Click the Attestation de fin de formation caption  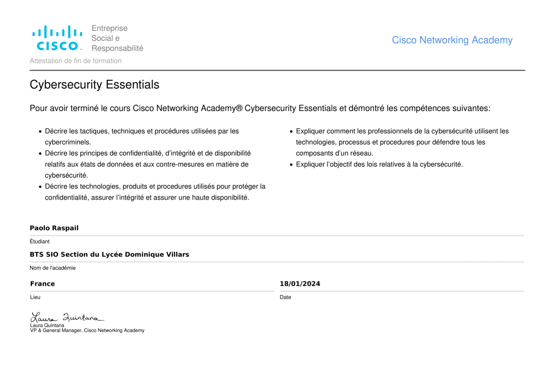click(75, 61)
